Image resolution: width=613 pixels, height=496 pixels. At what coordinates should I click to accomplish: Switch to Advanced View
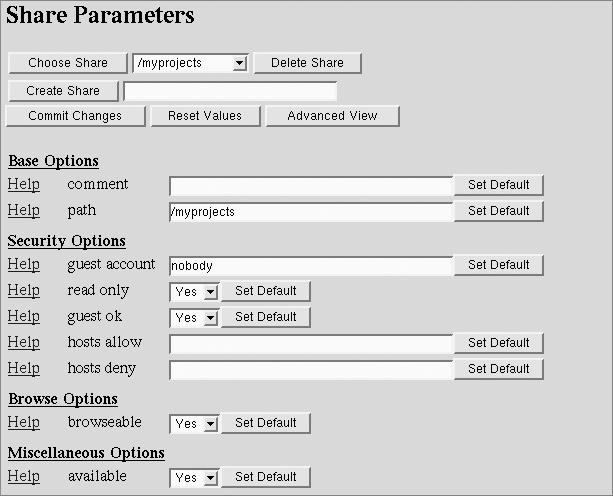pos(332,116)
